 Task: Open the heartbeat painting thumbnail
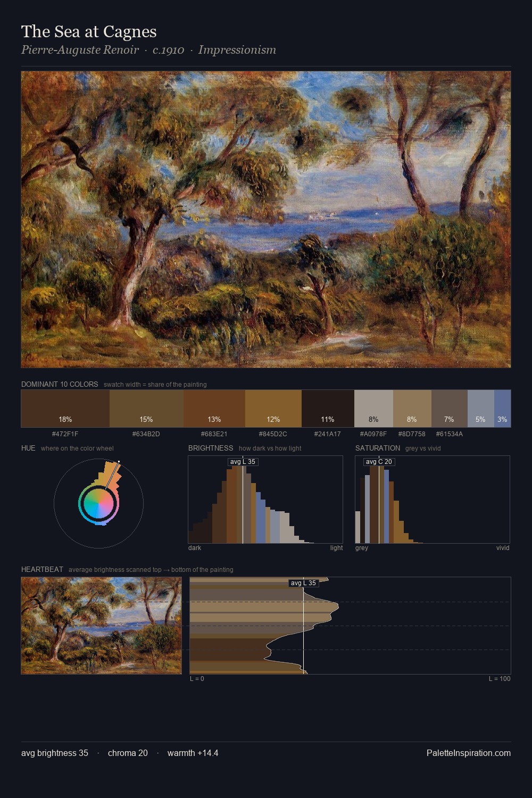[x=101, y=626]
